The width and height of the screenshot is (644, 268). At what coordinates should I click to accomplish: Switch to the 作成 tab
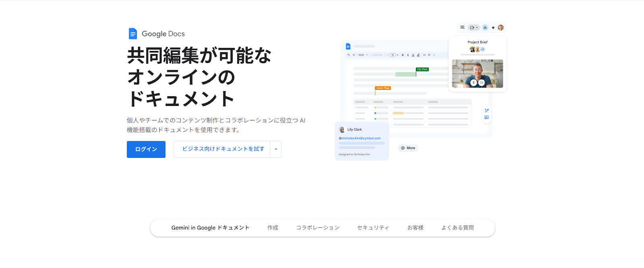[273, 228]
